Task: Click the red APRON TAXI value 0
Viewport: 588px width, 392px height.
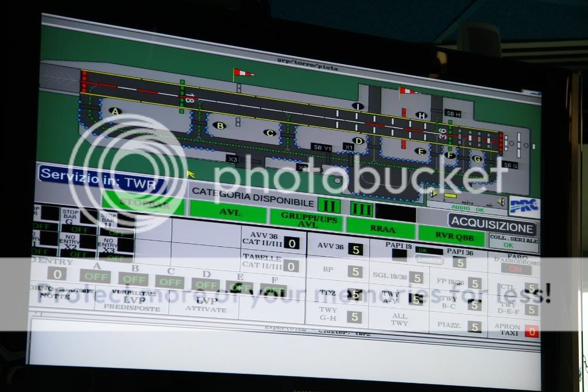Action: (531, 331)
